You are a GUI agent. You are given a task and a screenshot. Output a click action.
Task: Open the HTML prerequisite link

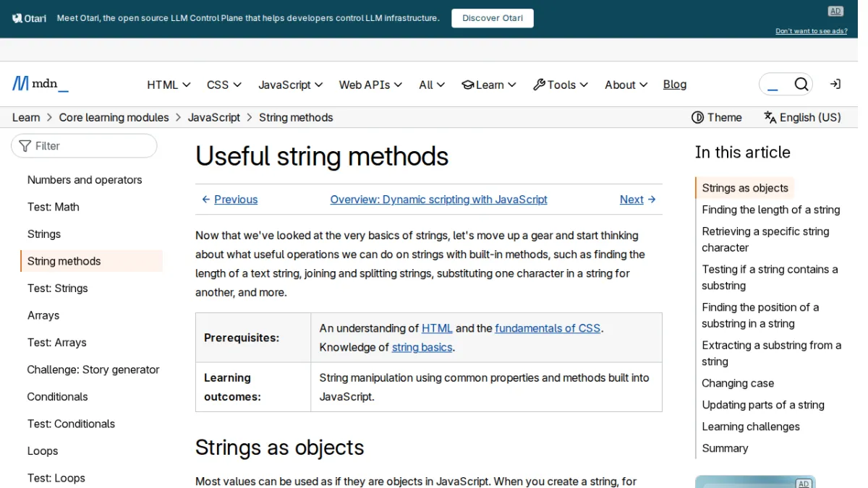437,328
